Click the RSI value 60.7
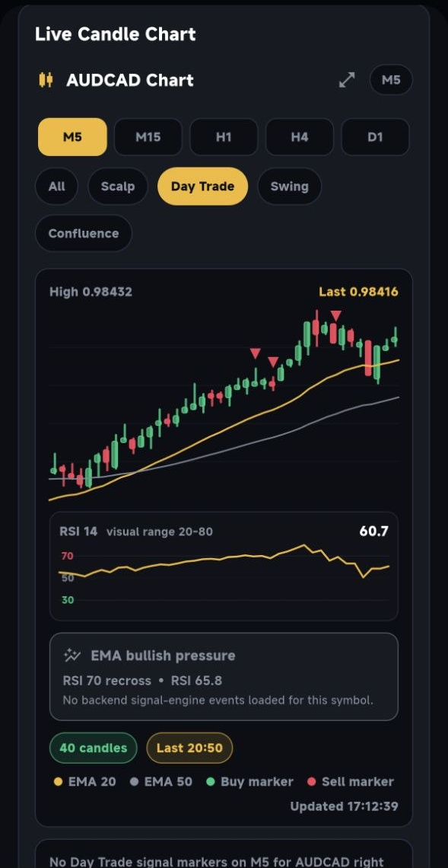 [x=374, y=531]
